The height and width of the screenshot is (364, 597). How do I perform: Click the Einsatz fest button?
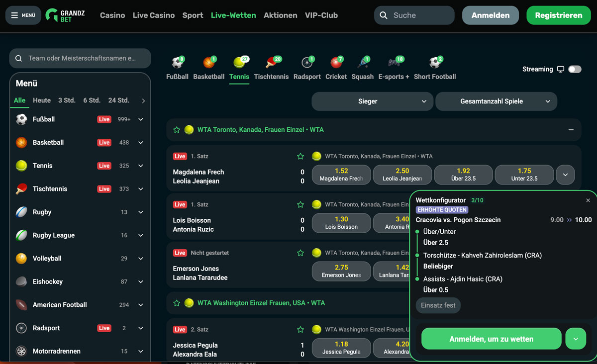[x=438, y=305]
